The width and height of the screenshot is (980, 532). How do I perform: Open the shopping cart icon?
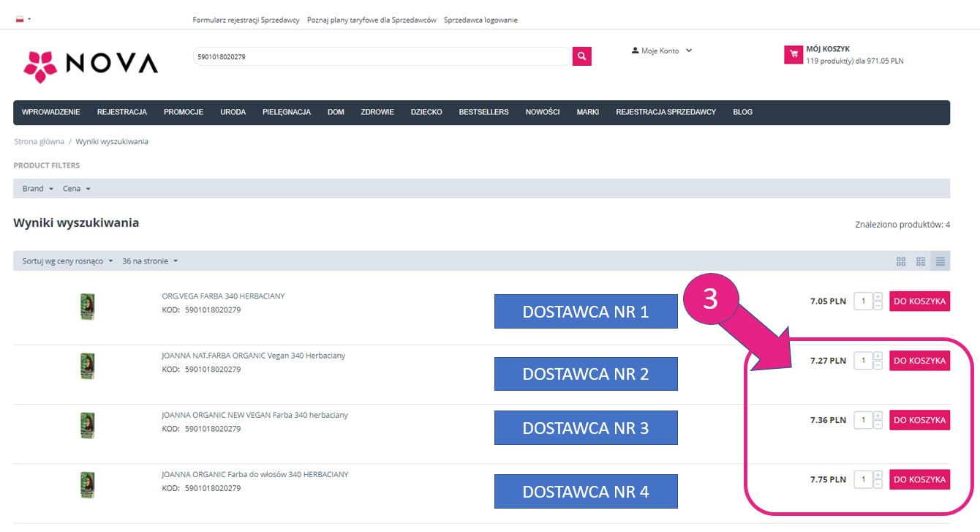[793, 55]
